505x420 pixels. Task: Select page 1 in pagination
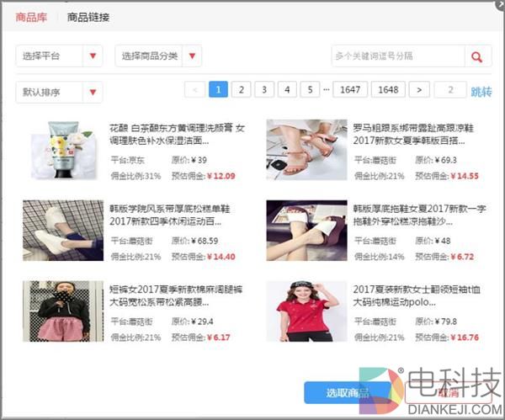point(218,89)
